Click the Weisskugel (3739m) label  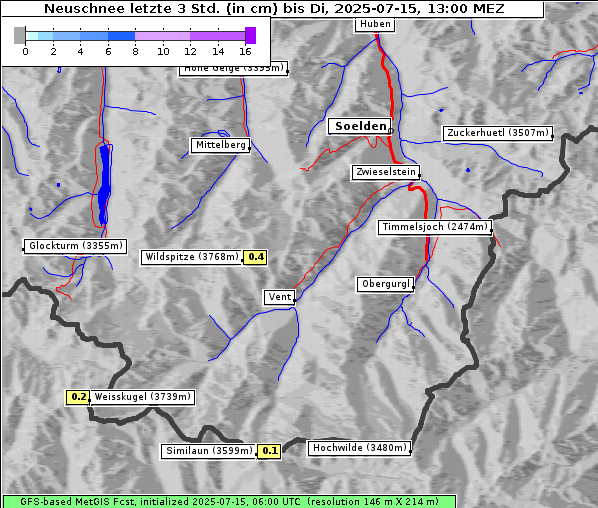142,397
